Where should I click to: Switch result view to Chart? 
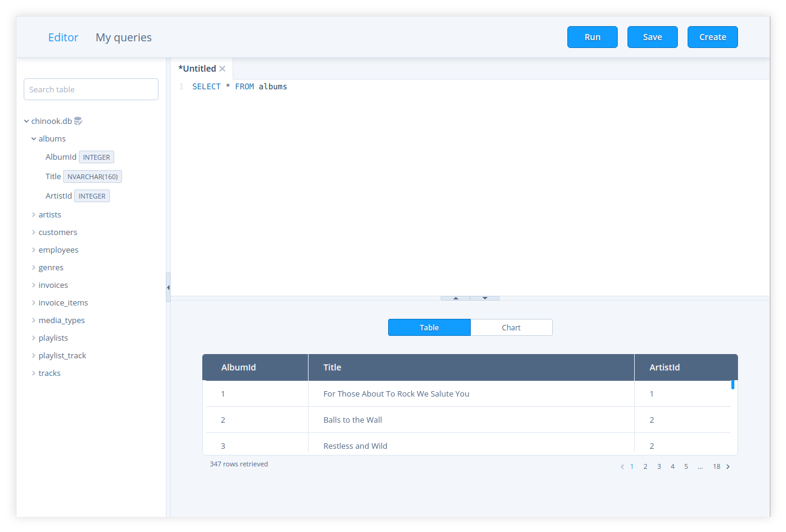511,327
